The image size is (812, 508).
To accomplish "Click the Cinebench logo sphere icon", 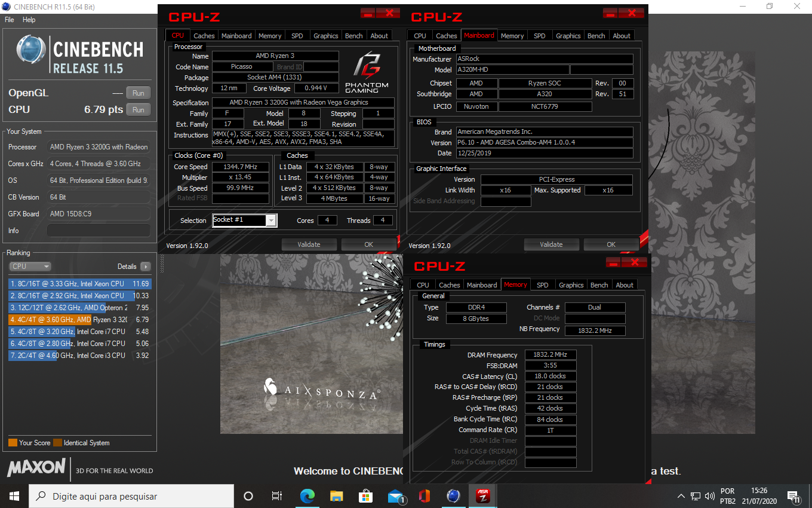I will (x=32, y=49).
